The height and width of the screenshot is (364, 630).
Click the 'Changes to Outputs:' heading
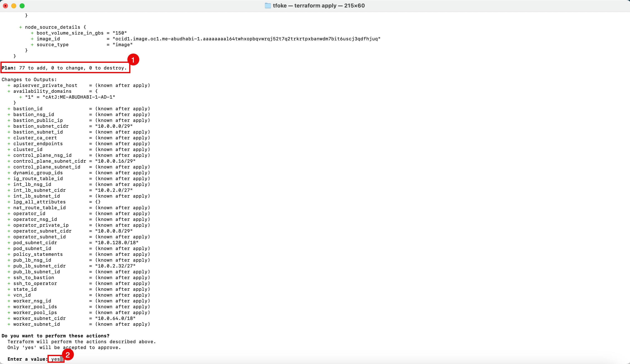[29, 80]
